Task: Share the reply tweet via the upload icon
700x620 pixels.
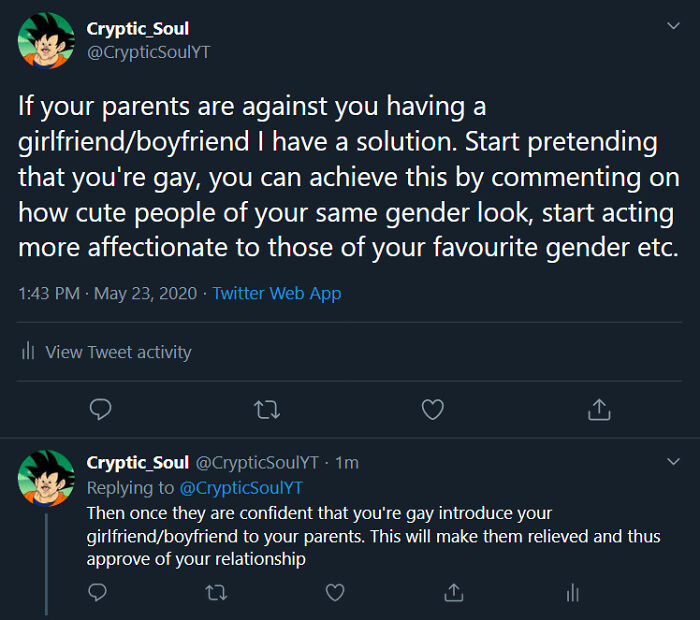Action: click(x=454, y=593)
